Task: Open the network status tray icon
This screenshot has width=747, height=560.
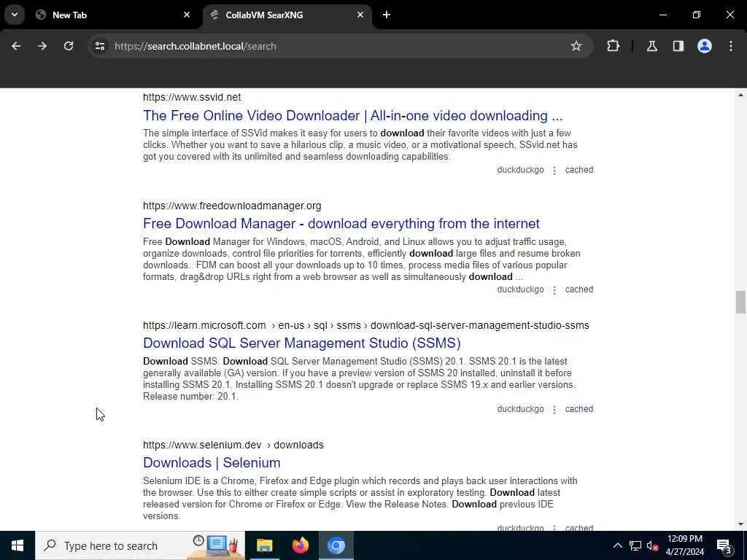Action: [635, 545]
